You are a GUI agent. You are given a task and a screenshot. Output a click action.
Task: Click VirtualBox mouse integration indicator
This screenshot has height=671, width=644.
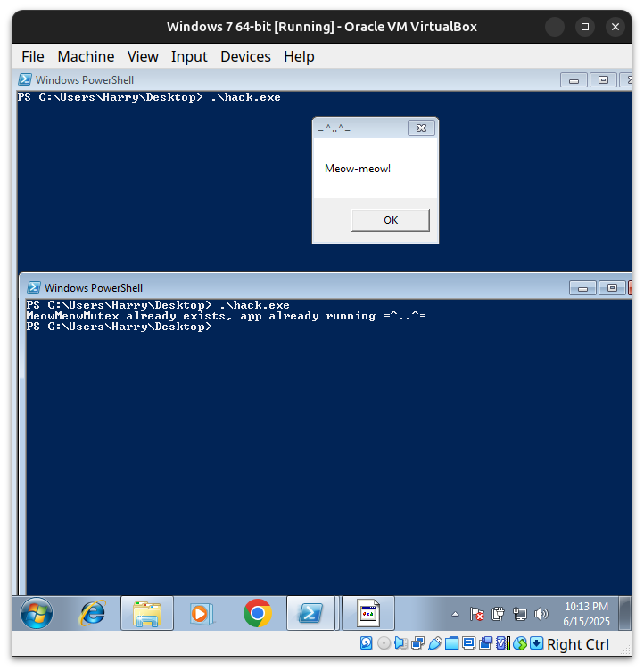pyautogui.click(x=520, y=643)
